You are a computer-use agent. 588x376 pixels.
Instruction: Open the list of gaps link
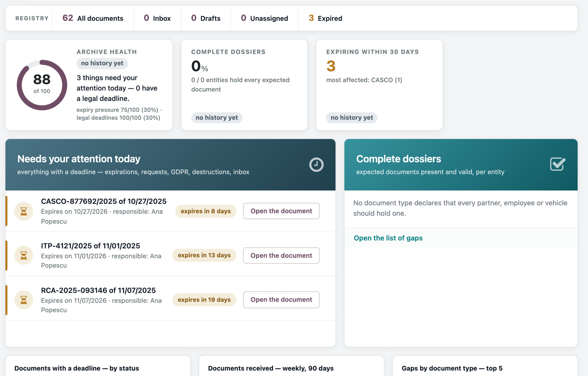tap(388, 238)
